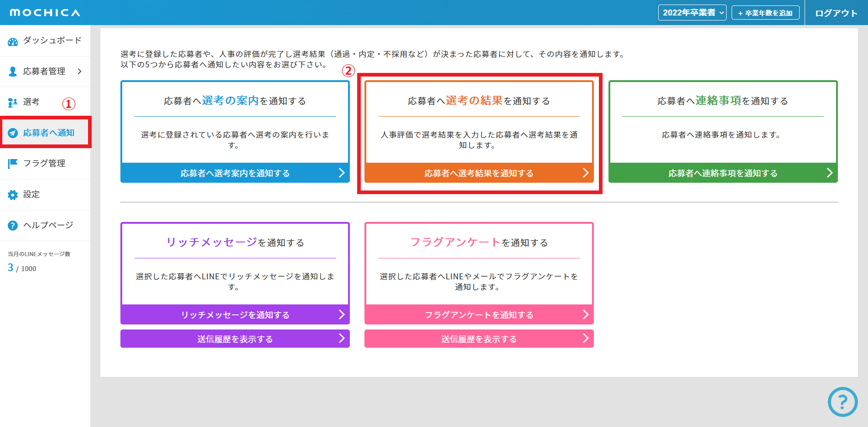Click the arrow on the orange 選考結果 button
This screenshot has height=427, width=868.
pos(586,173)
